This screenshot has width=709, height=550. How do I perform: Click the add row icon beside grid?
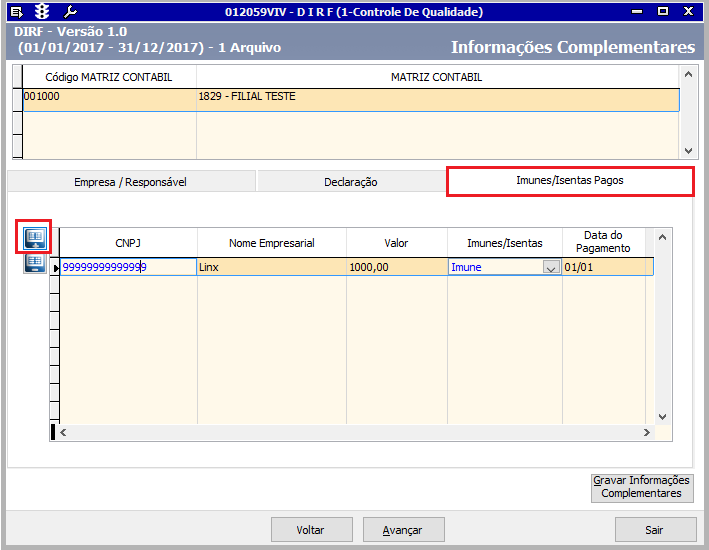point(35,237)
